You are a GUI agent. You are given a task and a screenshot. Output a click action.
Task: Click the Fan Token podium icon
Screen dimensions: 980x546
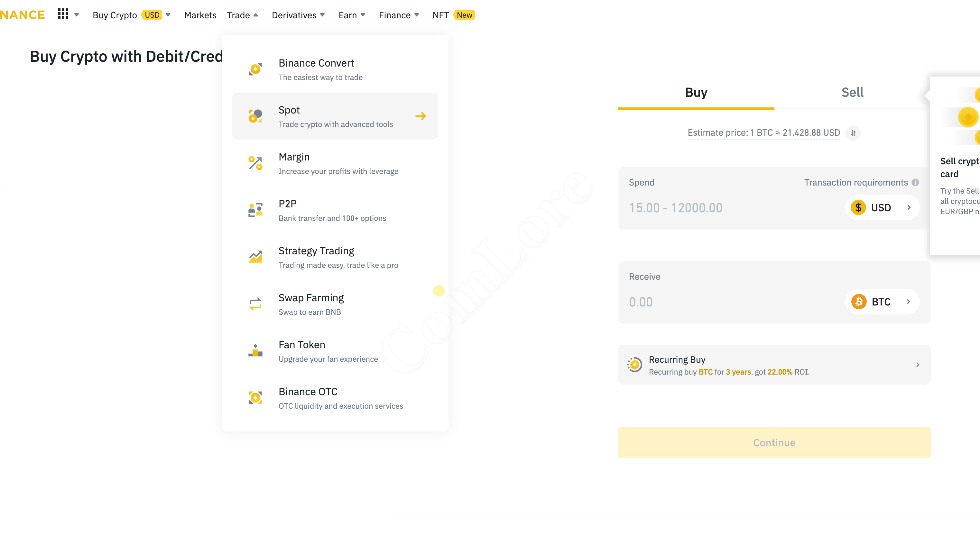point(255,351)
